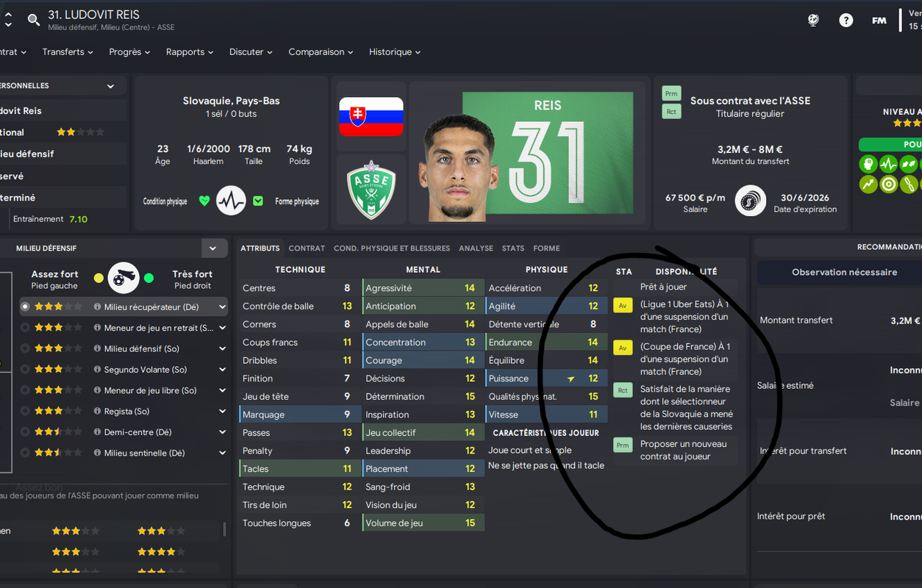Open the Historique menu
922x588 pixels.
[x=395, y=52]
